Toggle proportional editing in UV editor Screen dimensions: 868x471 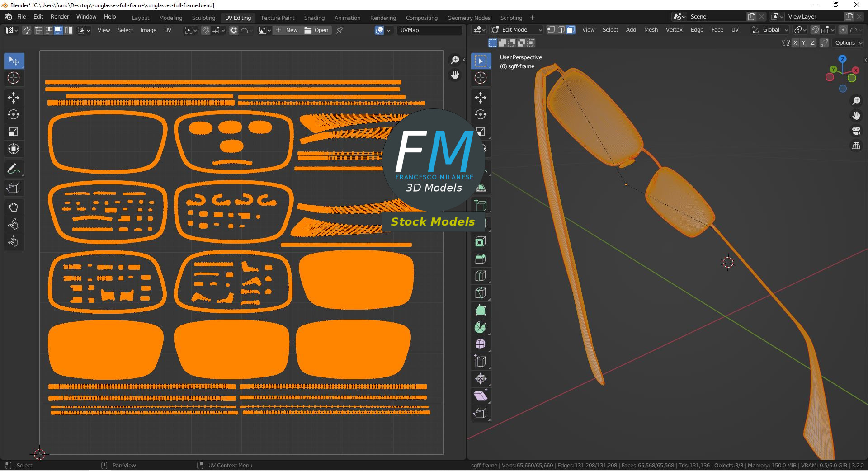click(x=234, y=30)
